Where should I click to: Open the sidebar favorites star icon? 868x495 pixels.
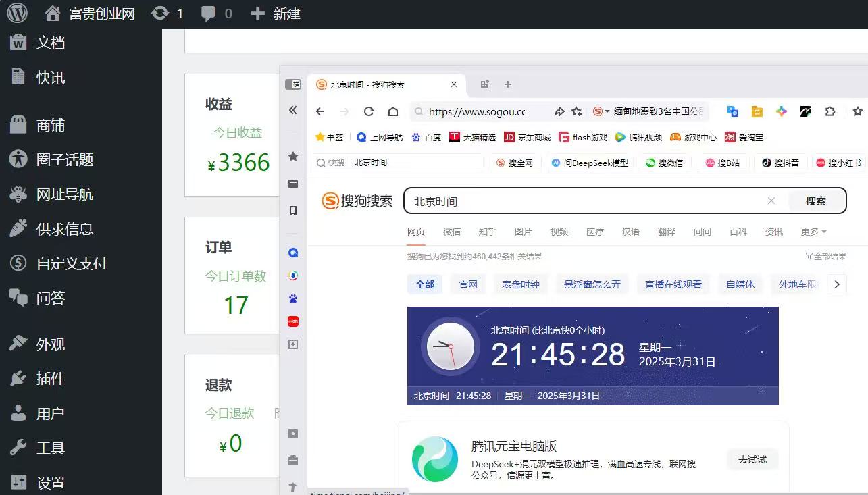293,157
